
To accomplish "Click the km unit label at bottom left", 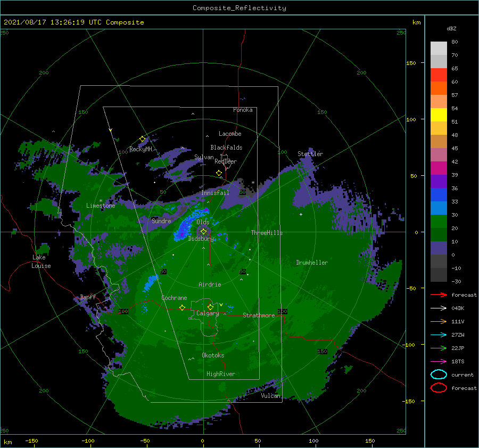I will point(7,442).
